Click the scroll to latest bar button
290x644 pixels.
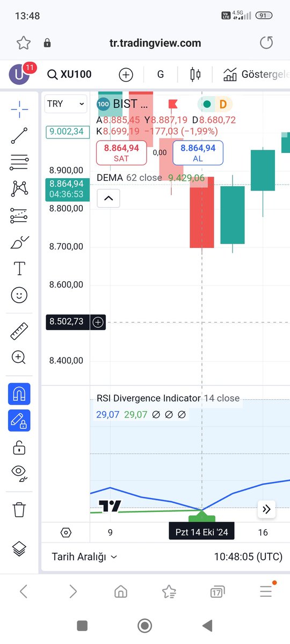(266, 509)
